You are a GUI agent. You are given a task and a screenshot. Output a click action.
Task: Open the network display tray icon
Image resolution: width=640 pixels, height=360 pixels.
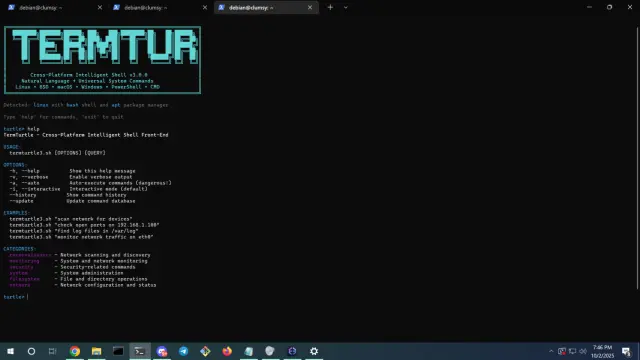pyautogui.click(x=573, y=351)
